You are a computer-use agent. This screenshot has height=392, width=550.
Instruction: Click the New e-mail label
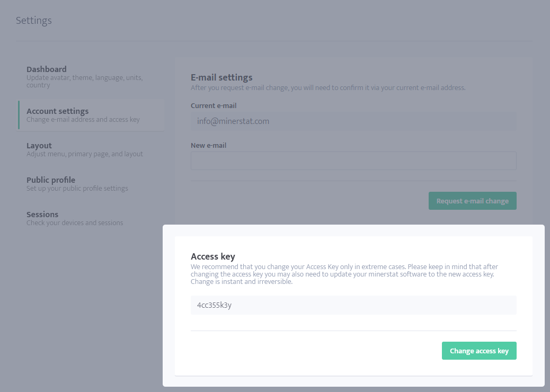tap(208, 145)
